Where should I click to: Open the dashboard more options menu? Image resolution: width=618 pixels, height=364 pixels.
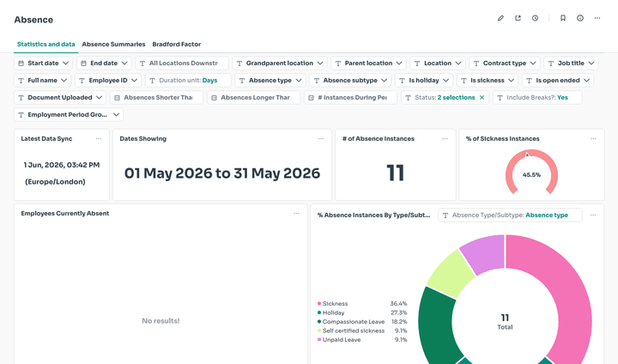coord(597,18)
